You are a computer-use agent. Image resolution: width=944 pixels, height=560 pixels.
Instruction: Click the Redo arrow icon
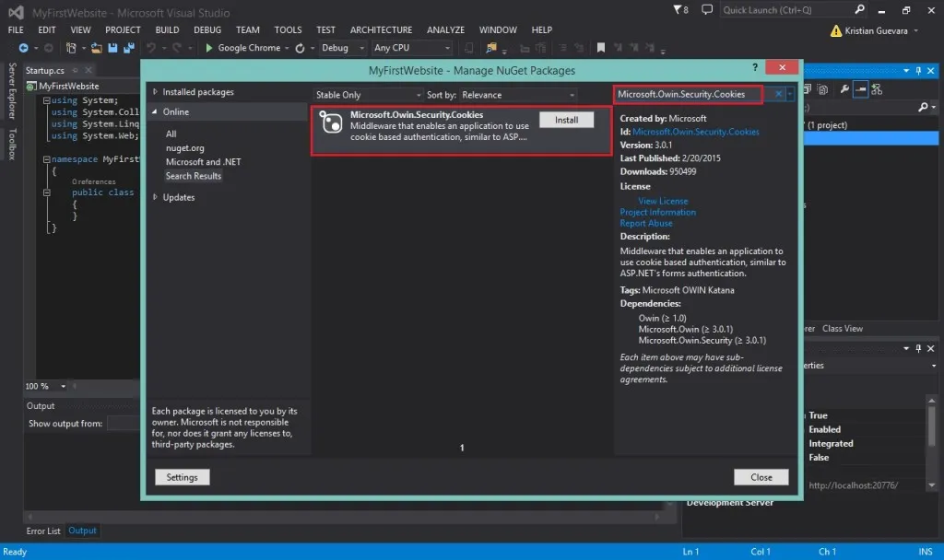coord(176,48)
